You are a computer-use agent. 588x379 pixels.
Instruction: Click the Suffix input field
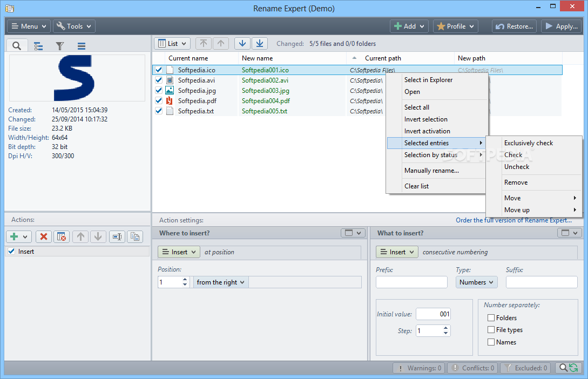[542, 282]
